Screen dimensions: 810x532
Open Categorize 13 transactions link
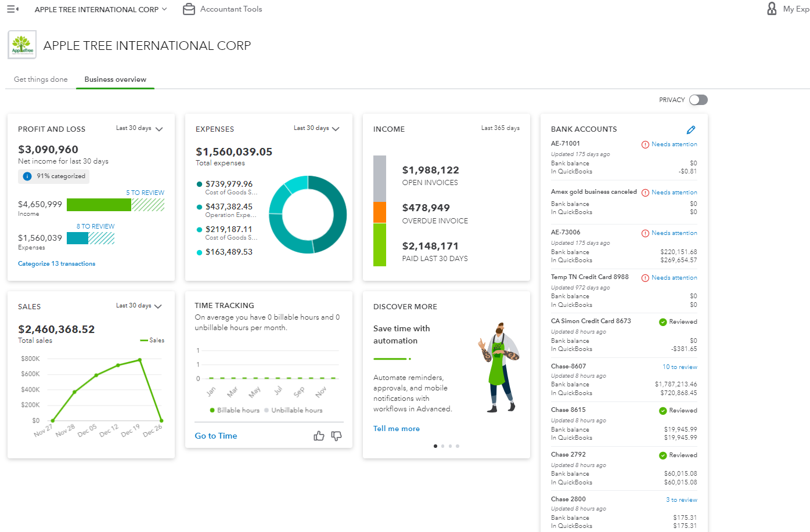(57, 264)
